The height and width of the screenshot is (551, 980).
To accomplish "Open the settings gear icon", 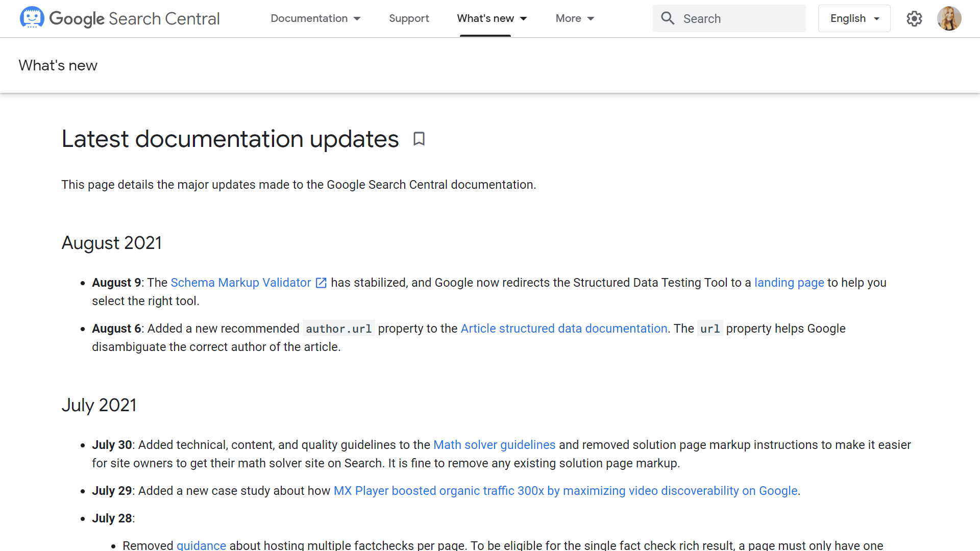I will click(914, 19).
